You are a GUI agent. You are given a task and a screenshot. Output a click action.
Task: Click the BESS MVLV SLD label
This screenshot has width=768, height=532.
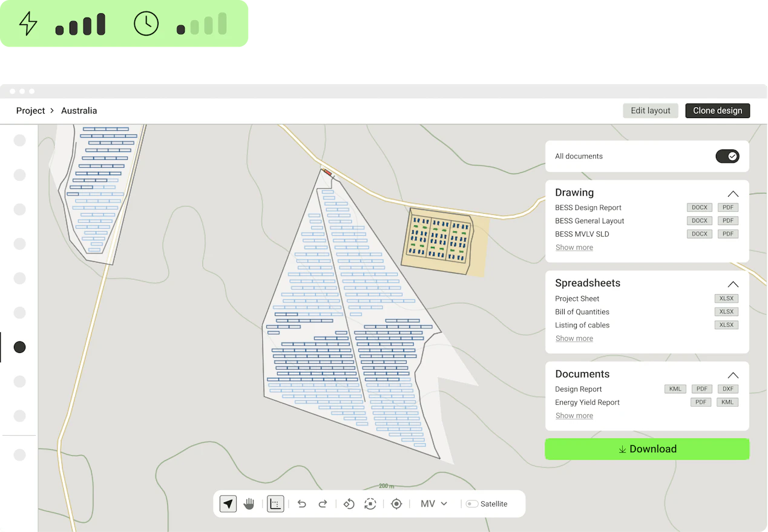coord(582,234)
